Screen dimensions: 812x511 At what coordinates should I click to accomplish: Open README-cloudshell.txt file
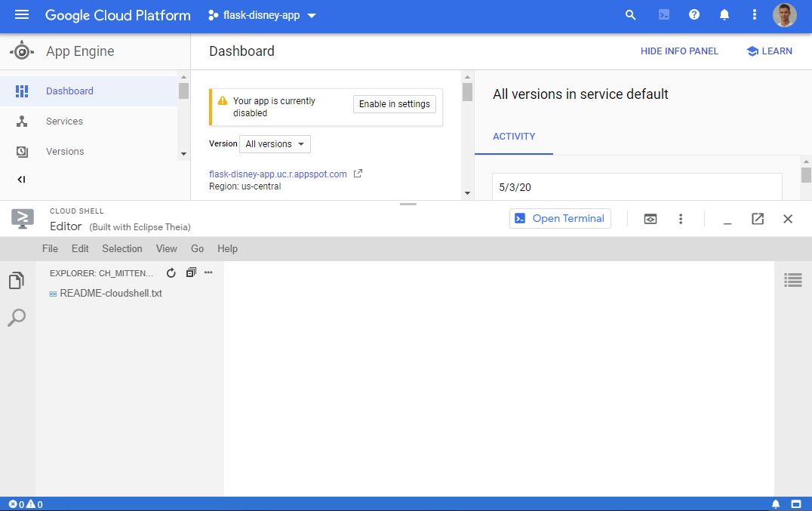(x=110, y=294)
